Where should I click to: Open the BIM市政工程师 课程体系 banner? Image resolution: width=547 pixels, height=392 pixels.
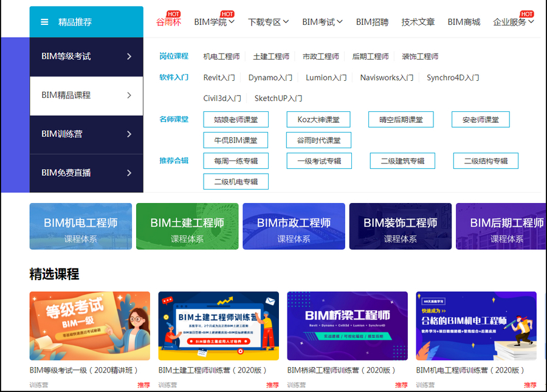pos(294,226)
